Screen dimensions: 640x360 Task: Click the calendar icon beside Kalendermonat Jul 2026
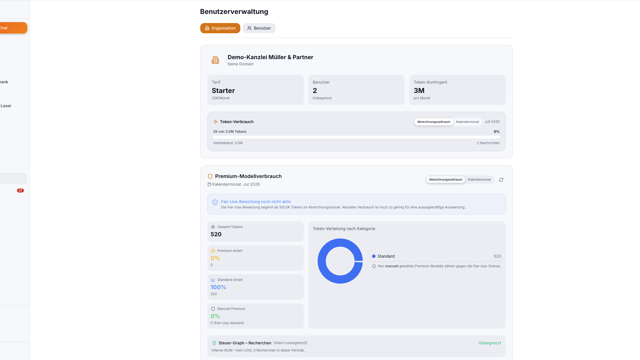click(209, 184)
